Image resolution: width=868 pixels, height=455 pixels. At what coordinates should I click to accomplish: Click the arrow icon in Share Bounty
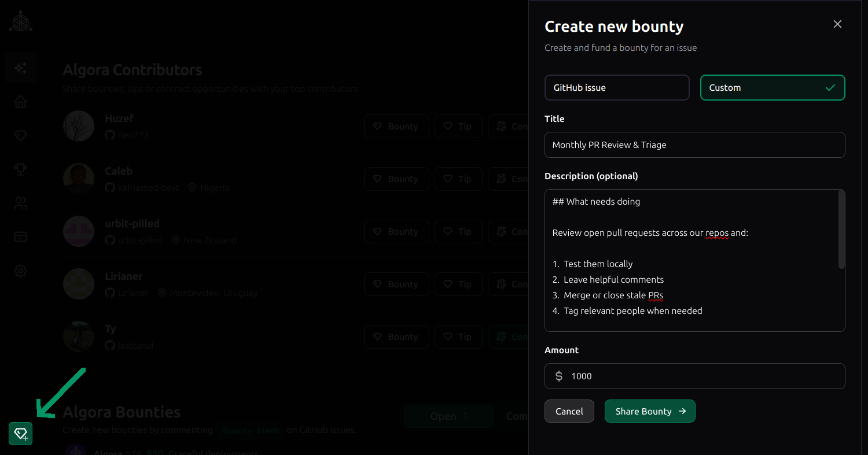[x=682, y=411]
